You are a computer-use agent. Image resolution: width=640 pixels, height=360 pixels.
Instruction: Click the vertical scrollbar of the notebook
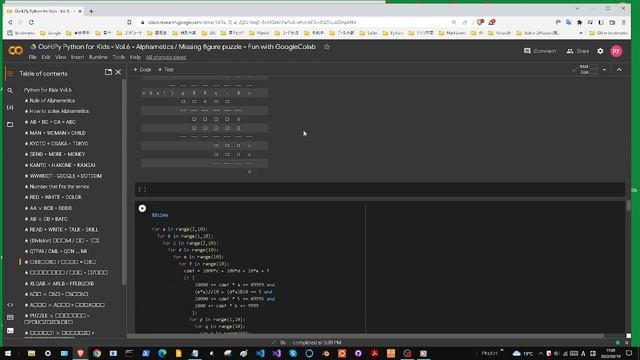[x=629, y=206]
